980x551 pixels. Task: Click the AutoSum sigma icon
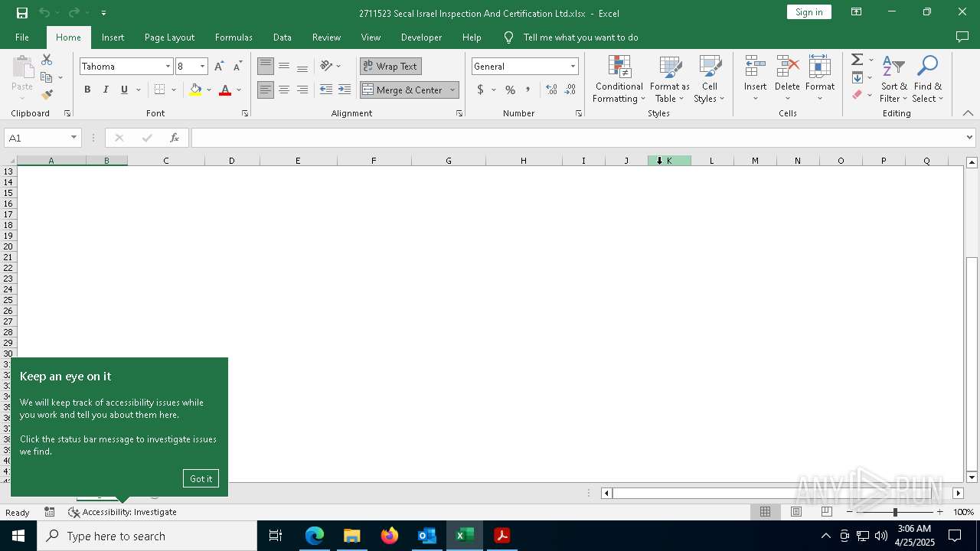857,60
